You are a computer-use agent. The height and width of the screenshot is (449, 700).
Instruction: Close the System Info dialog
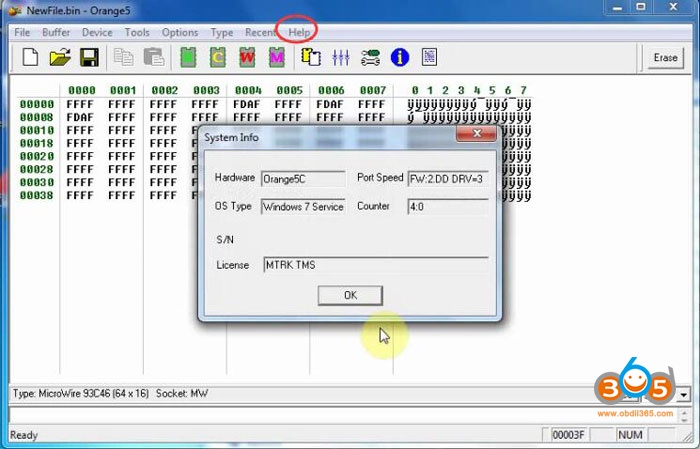(476, 133)
